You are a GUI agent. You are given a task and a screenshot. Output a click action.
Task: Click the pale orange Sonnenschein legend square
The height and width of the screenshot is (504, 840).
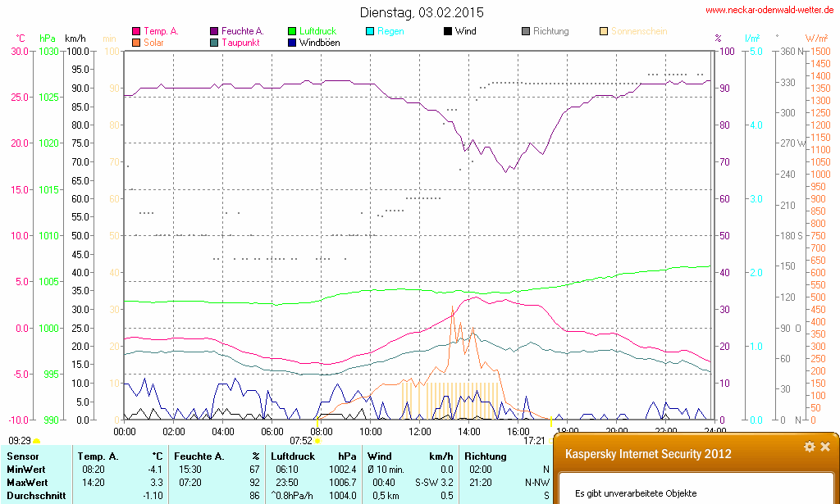pos(604,32)
